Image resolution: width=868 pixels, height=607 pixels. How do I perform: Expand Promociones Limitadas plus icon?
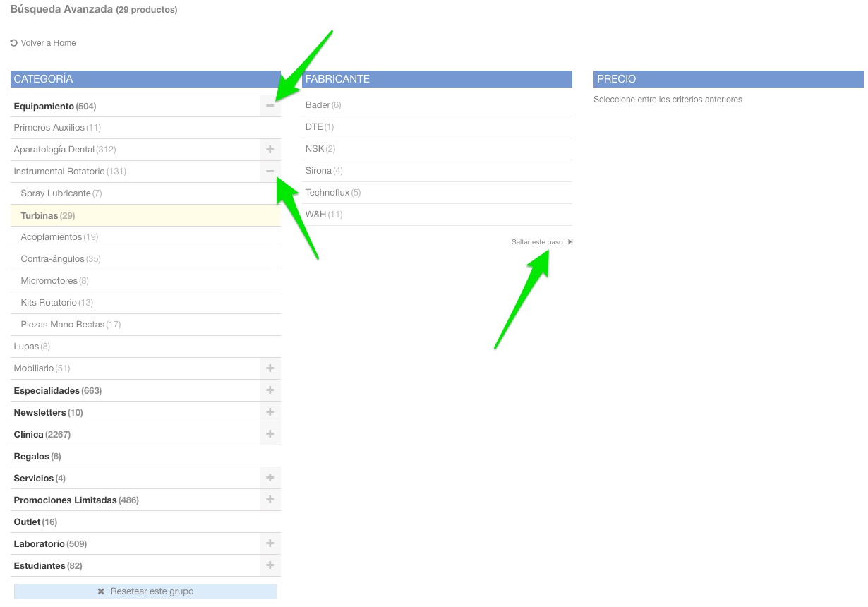(270, 500)
